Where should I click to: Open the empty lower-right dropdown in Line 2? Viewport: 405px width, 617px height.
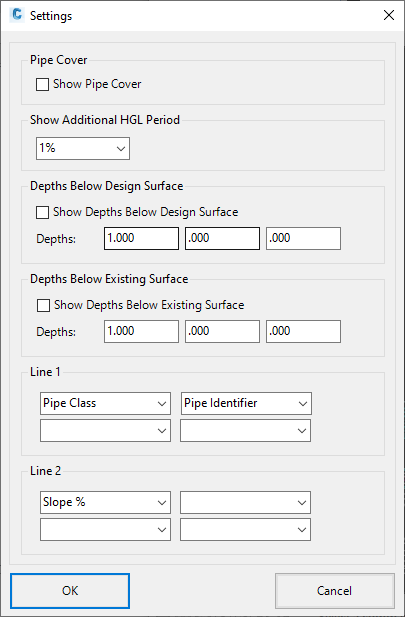tap(245, 530)
